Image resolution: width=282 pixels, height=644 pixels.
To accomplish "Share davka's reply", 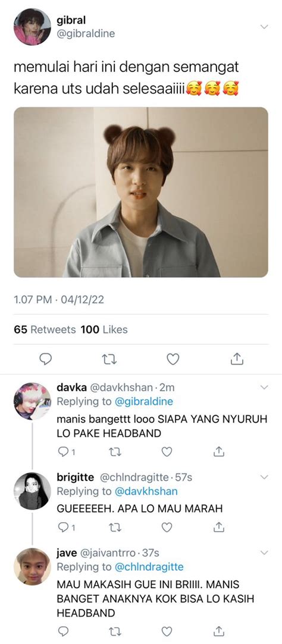I will tap(219, 452).
